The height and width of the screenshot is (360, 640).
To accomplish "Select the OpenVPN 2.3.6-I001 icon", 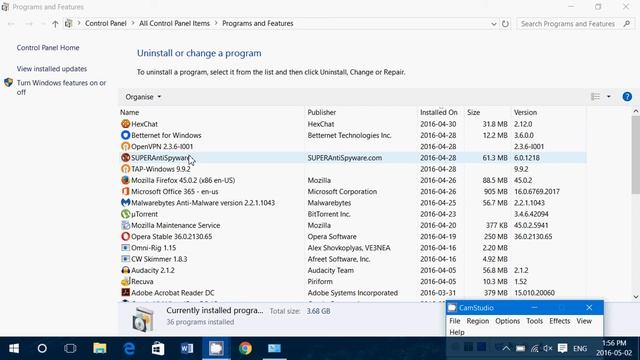I will (x=125, y=146).
